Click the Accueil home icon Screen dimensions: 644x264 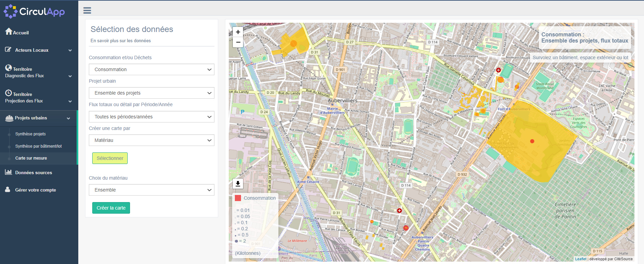(9, 32)
